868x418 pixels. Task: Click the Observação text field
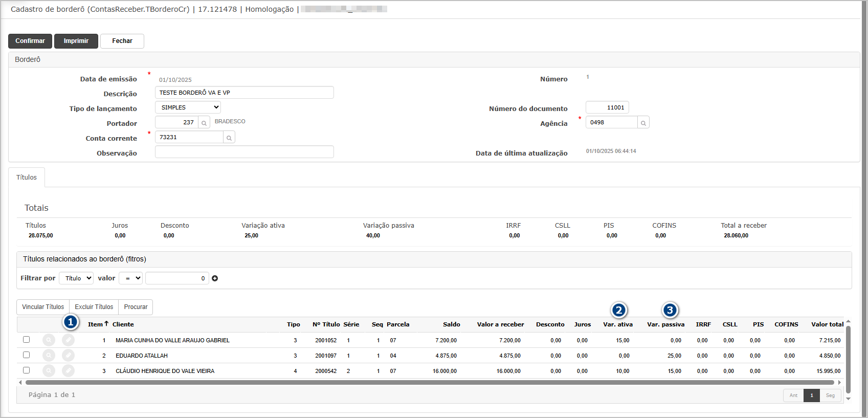coord(244,152)
